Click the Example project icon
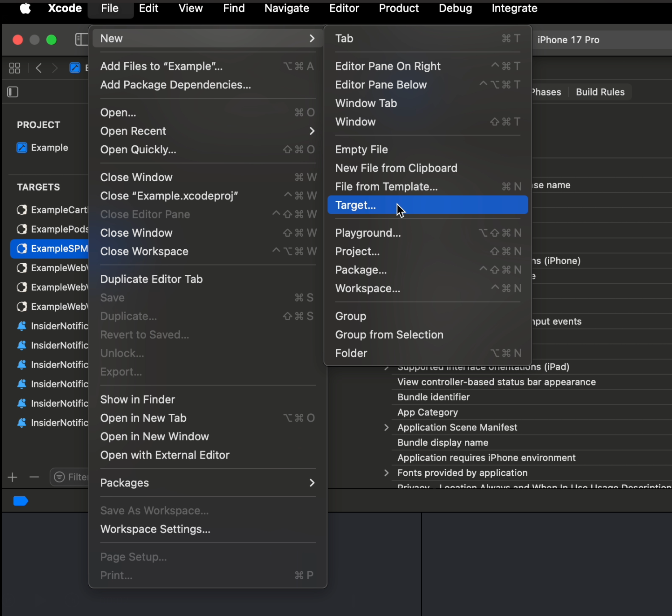The width and height of the screenshot is (672, 616). tap(22, 147)
